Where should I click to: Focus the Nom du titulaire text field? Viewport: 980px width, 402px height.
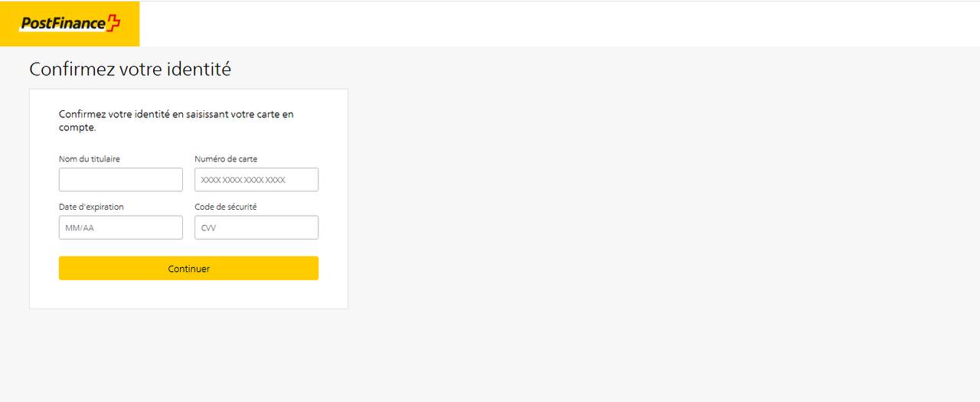click(121, 180)
